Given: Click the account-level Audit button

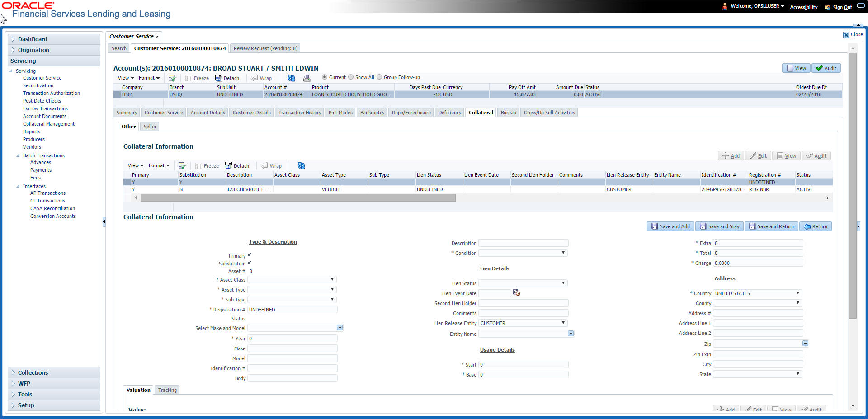Looking at the screenshot, I should [x=826, y=68].
